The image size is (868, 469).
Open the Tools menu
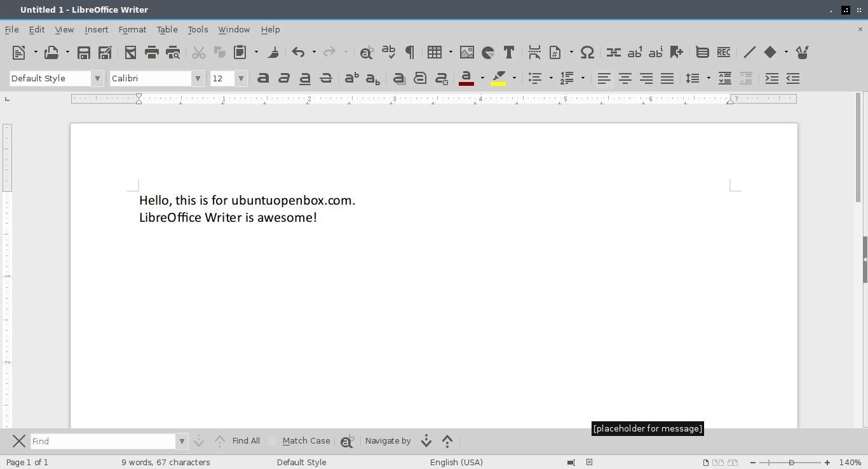coord(198,29)
